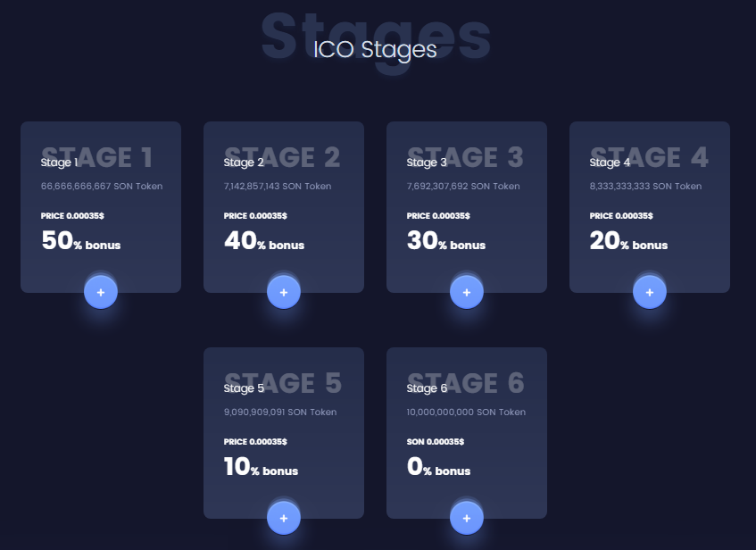The height and width of the screenshot is (550, 756).
Task: Click the 10% bonus text in Stage 5
Action: click(261, 468)
